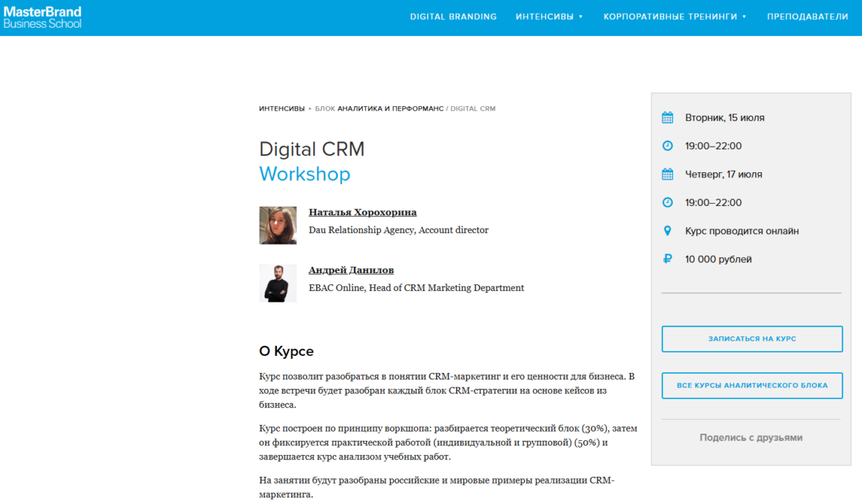Click the location pin icon
862x504 pixels.
tap(667, 231)
